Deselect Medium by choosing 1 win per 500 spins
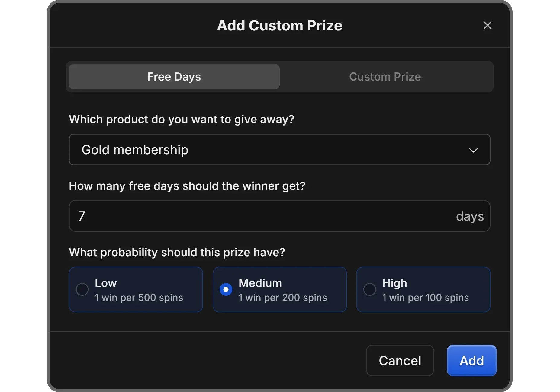 point(136,289)
